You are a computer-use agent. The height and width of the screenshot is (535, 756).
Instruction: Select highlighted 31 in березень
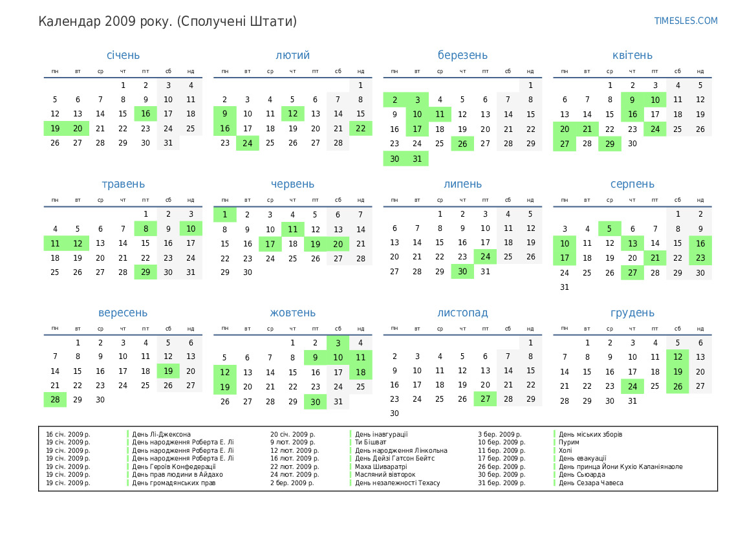pyautogui.click(x=417, y=158)
